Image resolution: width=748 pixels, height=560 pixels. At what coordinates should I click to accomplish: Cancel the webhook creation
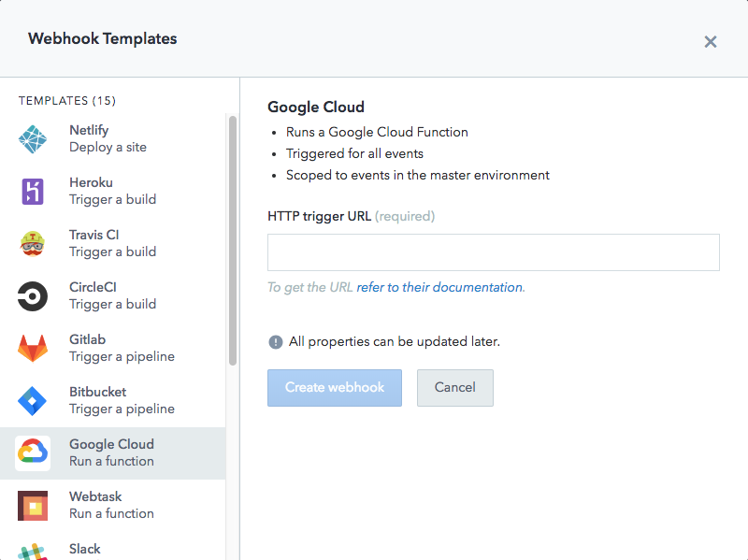pyautogui.click(x=454, y=387)
